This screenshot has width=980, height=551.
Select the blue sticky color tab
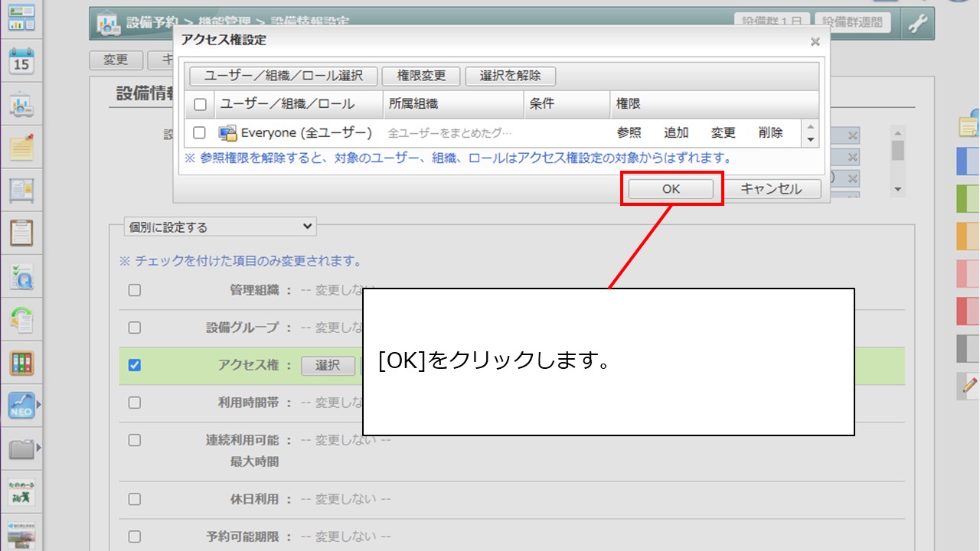click(969, 162)
